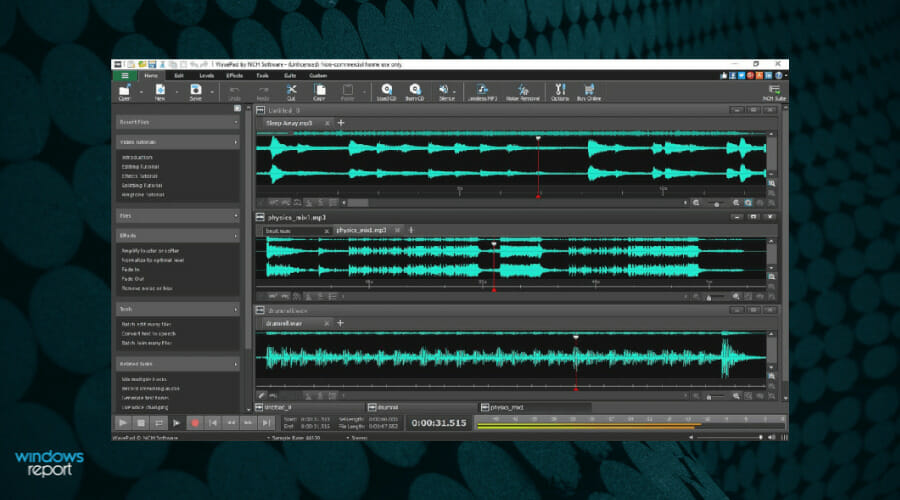
Task: Cut the selection with the scissors icon
Action: click(291, 92)
